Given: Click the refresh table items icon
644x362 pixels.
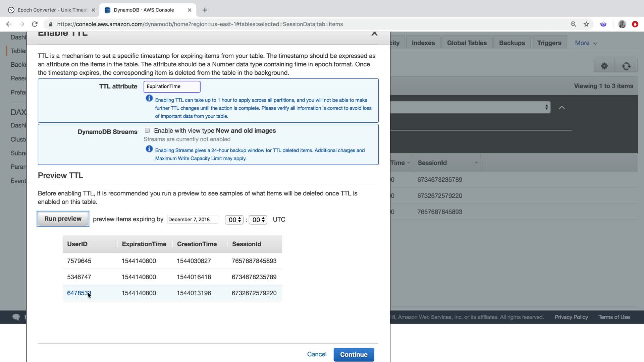Looking at the screenshot, I should 626,66.
